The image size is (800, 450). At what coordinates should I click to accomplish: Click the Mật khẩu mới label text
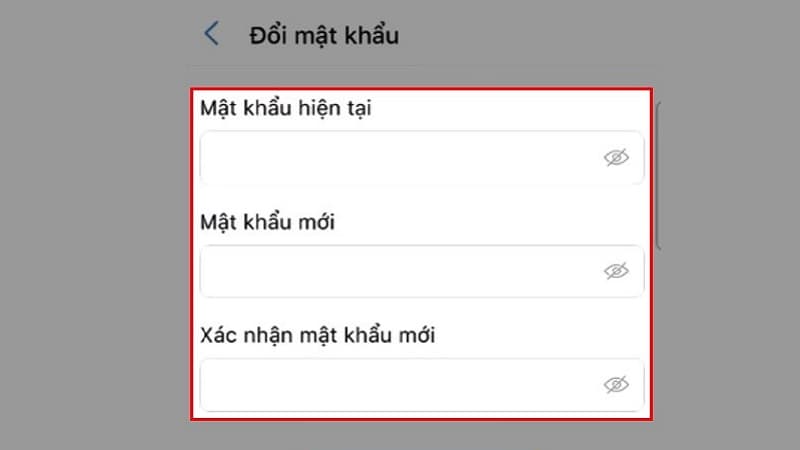(267, 222)
